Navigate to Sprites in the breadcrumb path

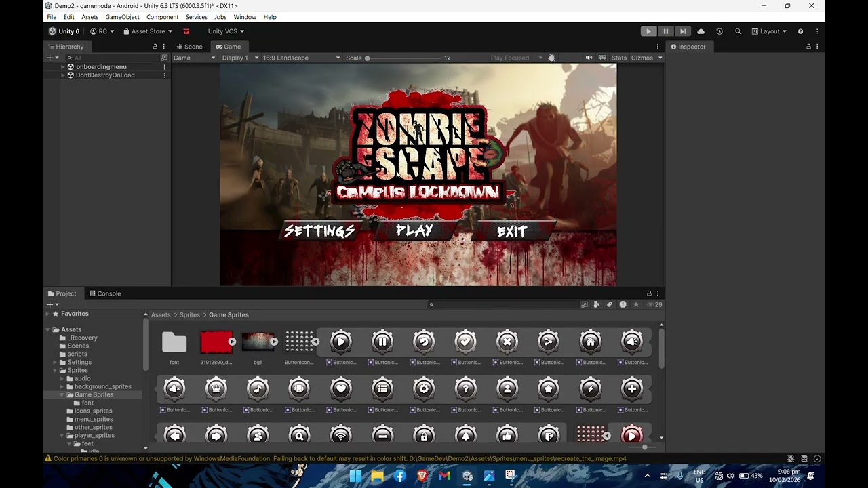coord(190,314)
